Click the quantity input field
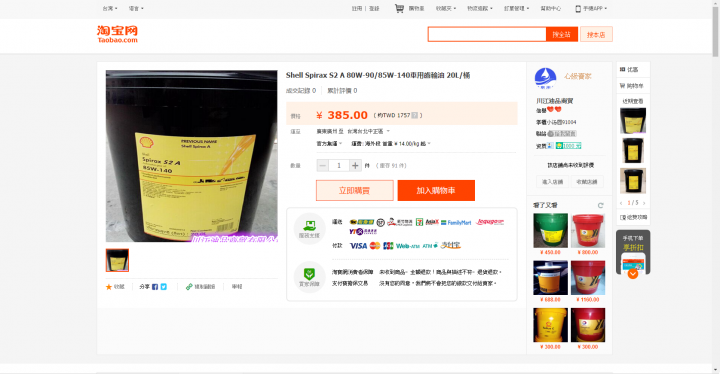 tap(339, 166)
